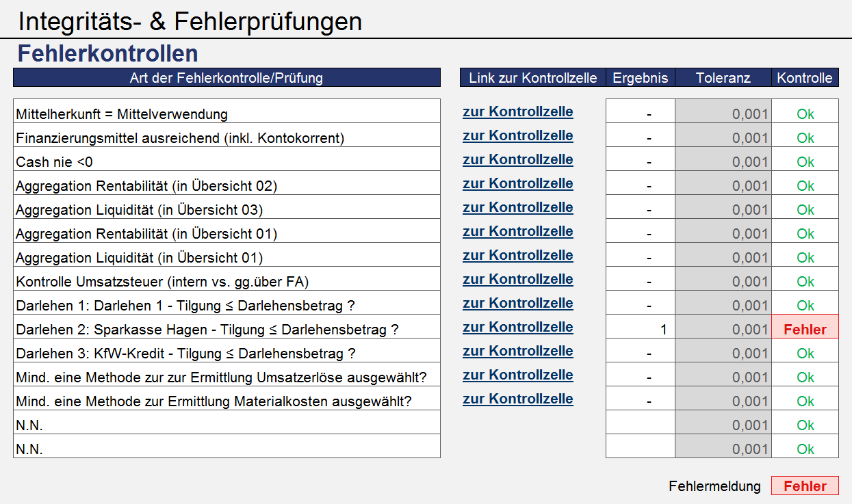
Task: Follow Kontrollzelle link for Finanzierungsmittel ausreichend
Action: (518, 135)
